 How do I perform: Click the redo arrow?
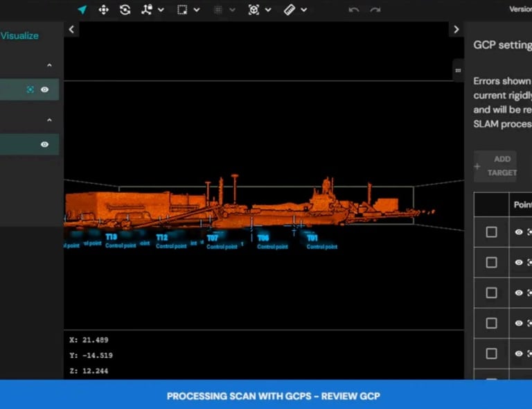(x=375, y=10)
